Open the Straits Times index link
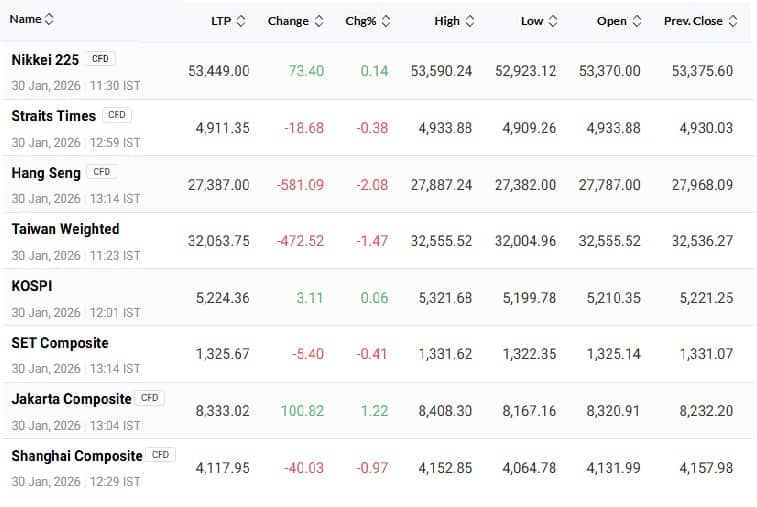 [54, 116]
